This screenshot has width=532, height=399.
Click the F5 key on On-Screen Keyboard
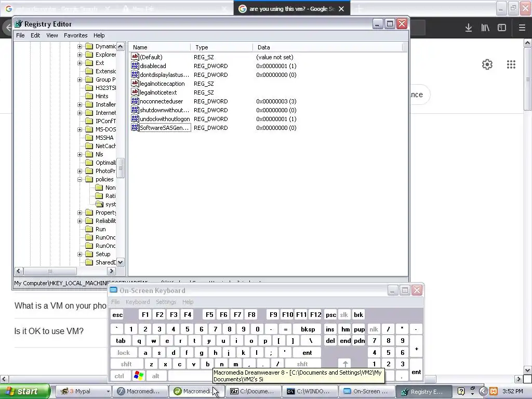[210, 315]
